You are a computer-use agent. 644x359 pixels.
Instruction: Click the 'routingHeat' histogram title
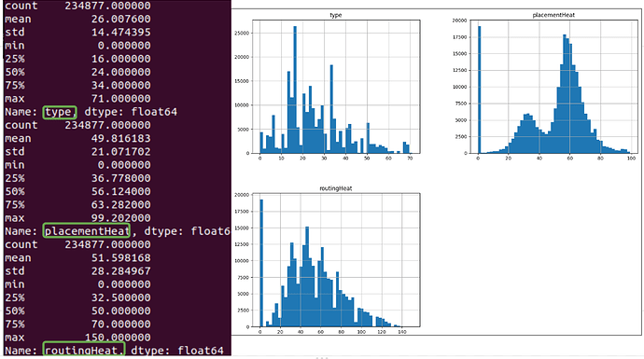[x=336, y=188]
